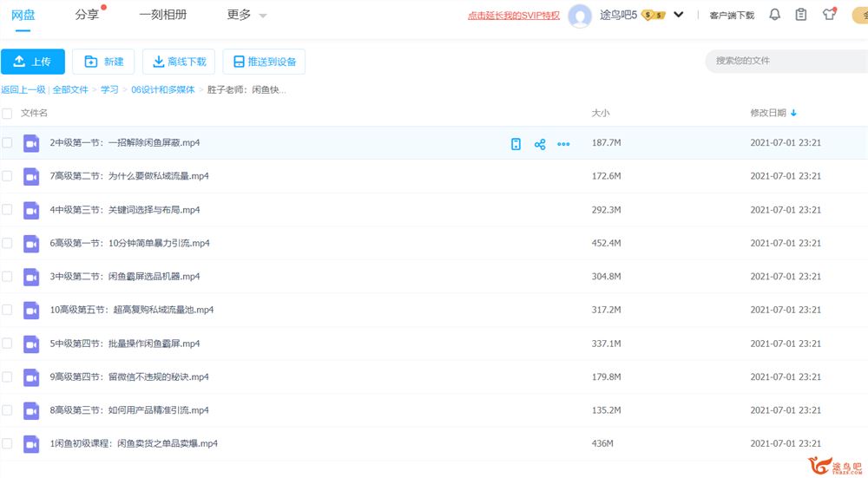Toggle sort direction arrow on 修改日期
868x478 pixels.
tap(794, 113)
